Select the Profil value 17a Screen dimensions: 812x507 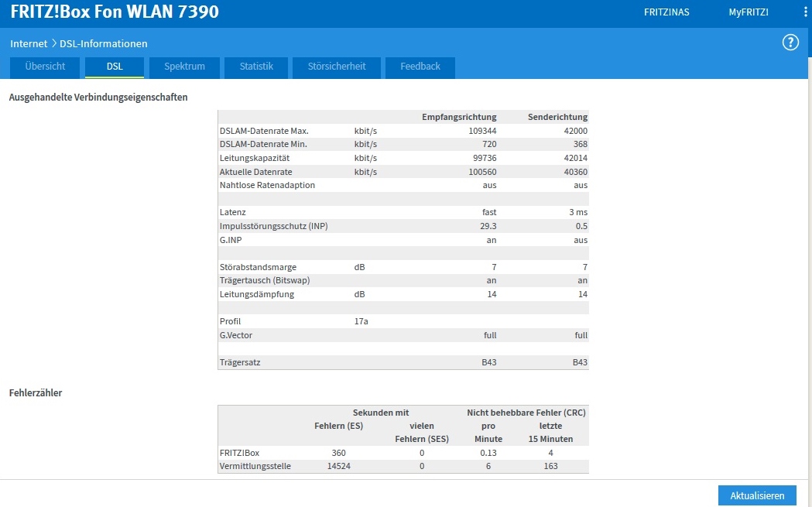click(361, 321)
